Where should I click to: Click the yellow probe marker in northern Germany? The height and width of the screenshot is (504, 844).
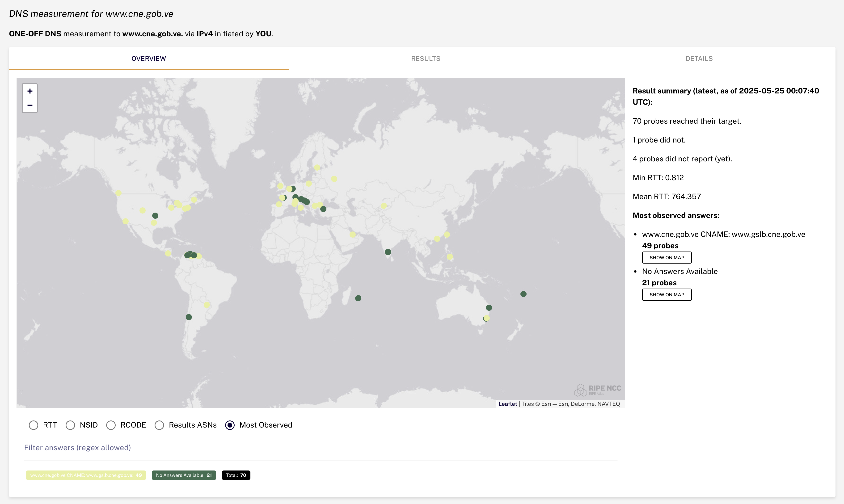pyautogui.click(x=308, y=184)
